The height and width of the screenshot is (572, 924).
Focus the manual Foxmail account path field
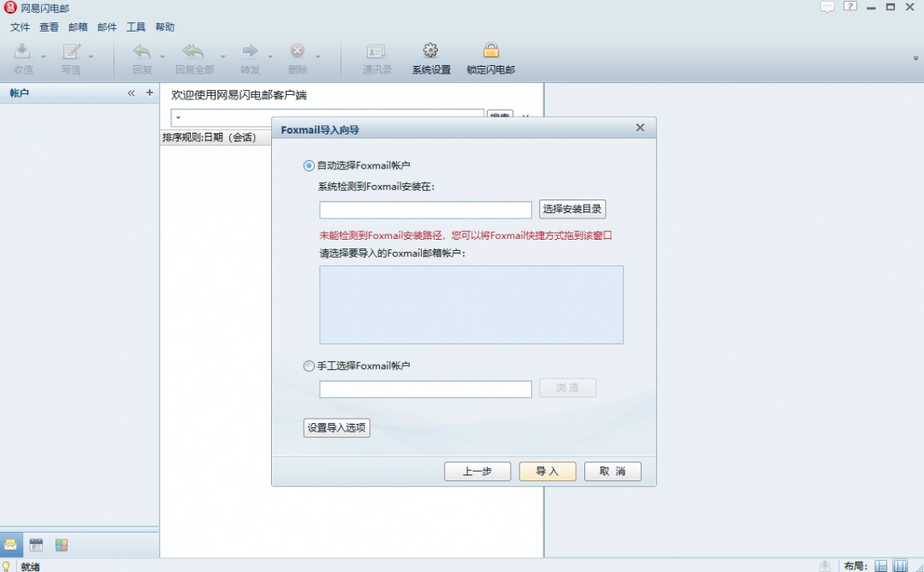(425, 390)
